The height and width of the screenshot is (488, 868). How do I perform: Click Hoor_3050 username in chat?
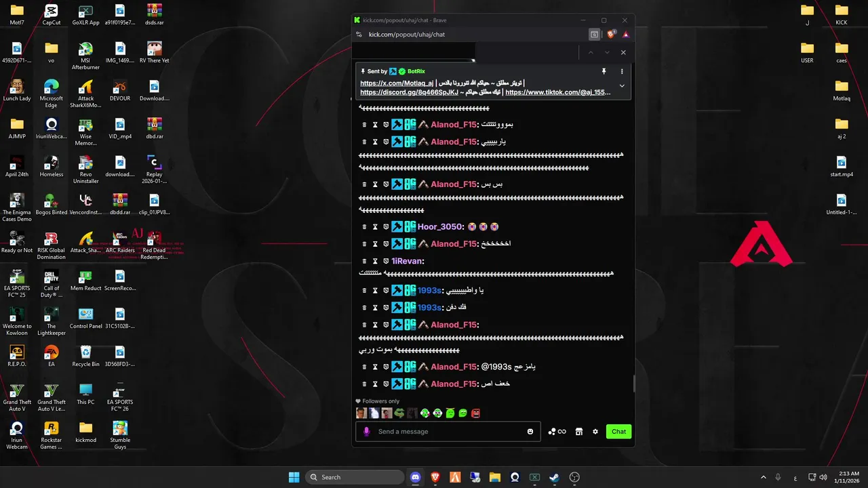pyautogui.click(x=439, y=227)
